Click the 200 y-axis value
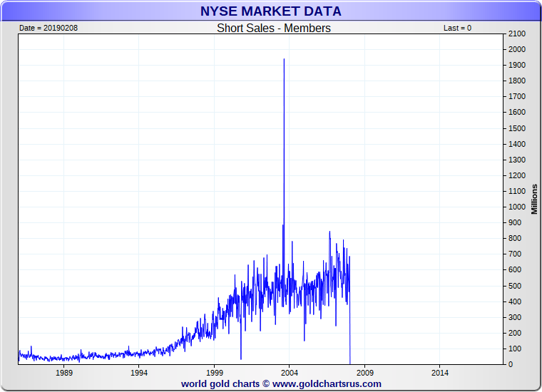 515,333
